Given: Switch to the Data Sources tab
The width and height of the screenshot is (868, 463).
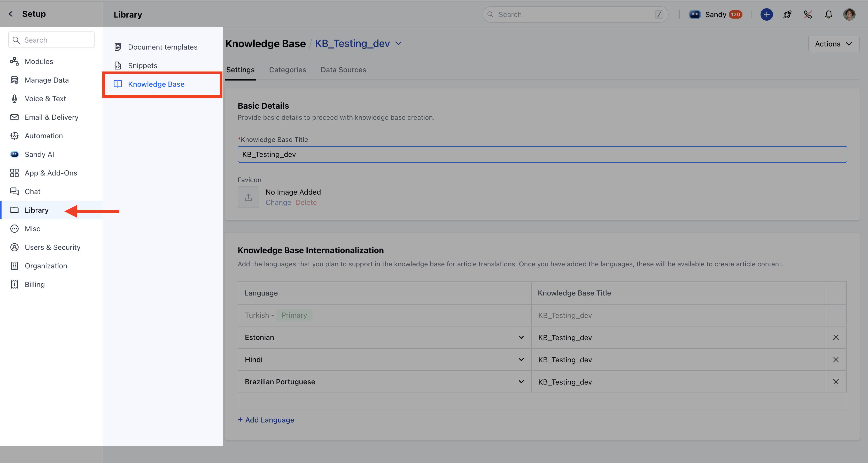Looking at the screenshot, I should tap(343, 70).
